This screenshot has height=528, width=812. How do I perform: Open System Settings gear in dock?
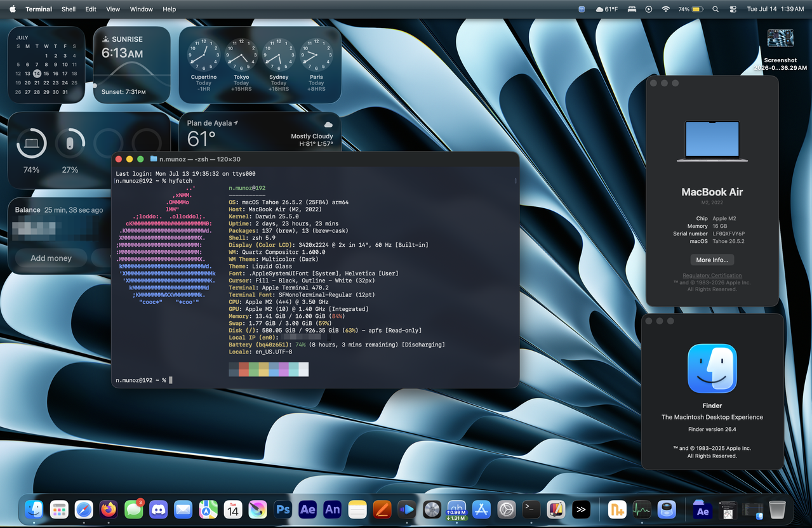pos(507,509)
